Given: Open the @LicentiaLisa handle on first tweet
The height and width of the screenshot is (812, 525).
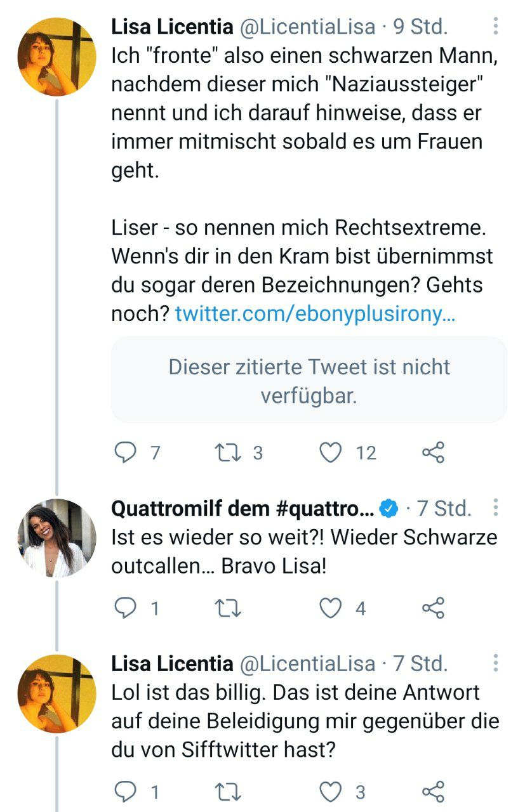Looking at the screenshot, I should point(309,27).
